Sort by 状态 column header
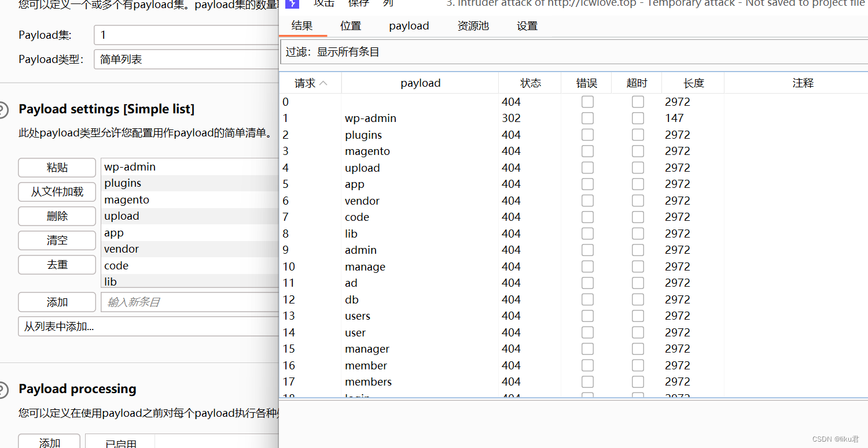Screen dimensions: 868x448 (x=530, y=83)
